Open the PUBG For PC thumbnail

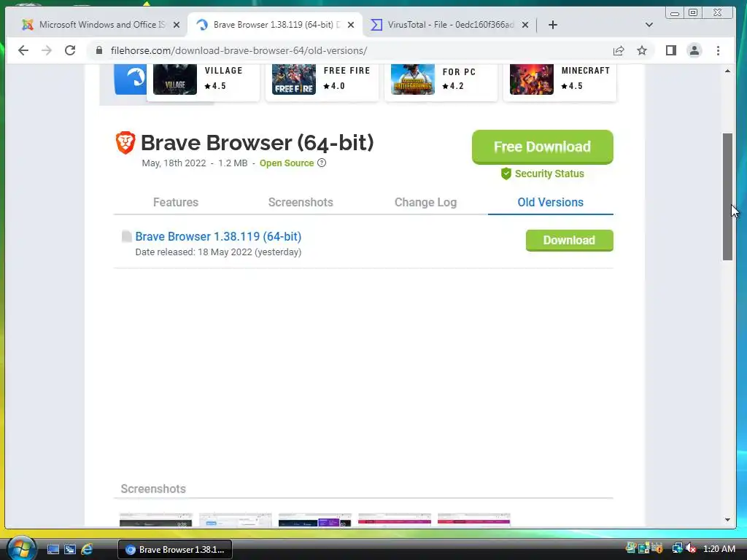click(413, 79)
